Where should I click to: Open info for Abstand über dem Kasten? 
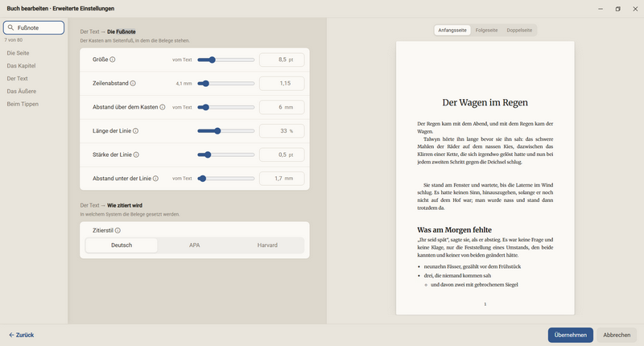(163, 107)
